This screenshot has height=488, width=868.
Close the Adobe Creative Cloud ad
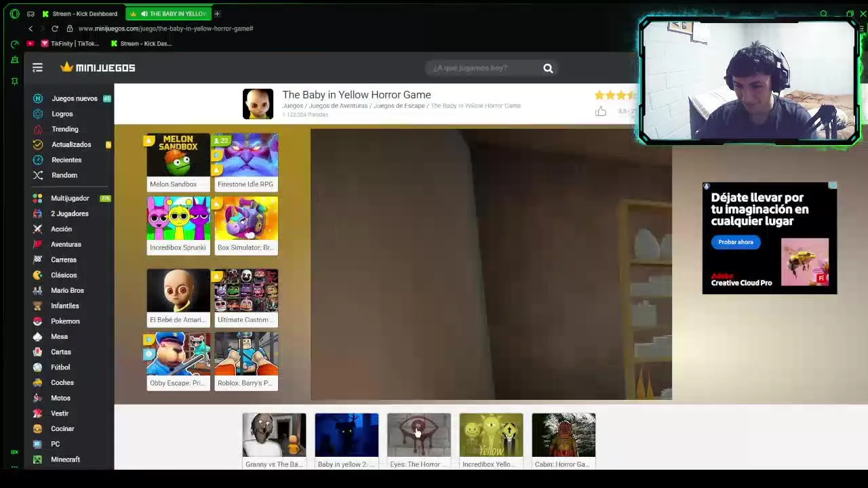coord(833,186)
